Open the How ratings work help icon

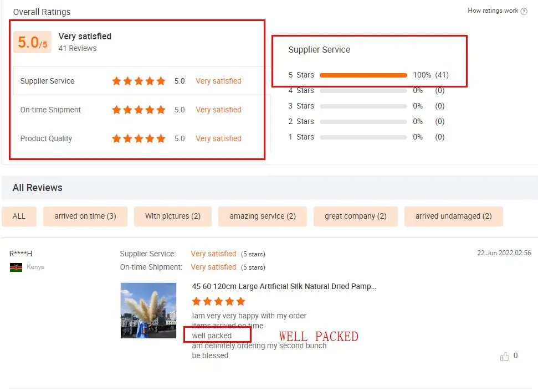pyautogui.click(x=524, y=11)
